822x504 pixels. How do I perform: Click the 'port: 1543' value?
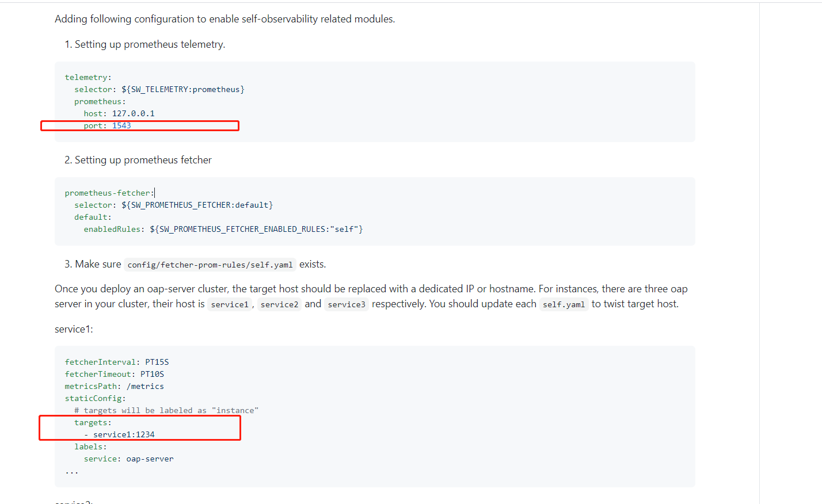121,125
